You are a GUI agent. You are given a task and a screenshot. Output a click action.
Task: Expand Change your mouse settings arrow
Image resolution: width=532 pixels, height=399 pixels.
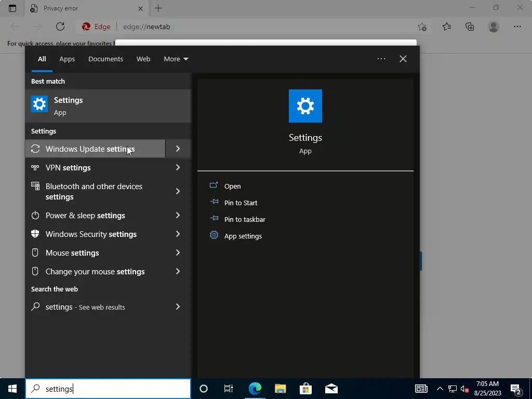[178, 271]
